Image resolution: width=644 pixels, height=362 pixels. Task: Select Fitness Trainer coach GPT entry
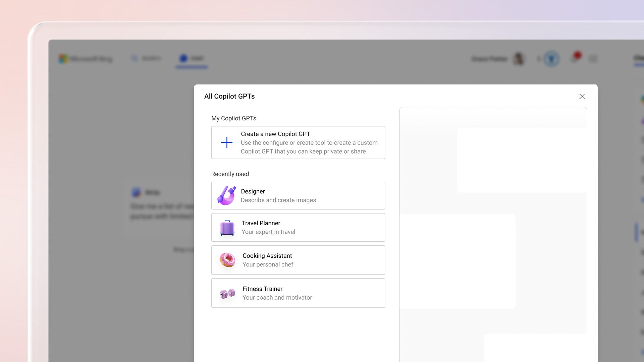click(298, 293)
